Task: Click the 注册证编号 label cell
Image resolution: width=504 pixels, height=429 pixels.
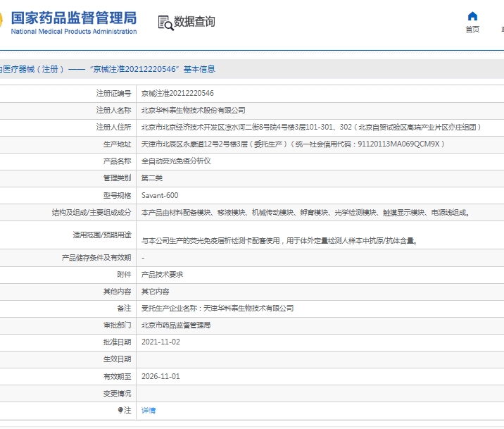Action: (x=113, y=93)
